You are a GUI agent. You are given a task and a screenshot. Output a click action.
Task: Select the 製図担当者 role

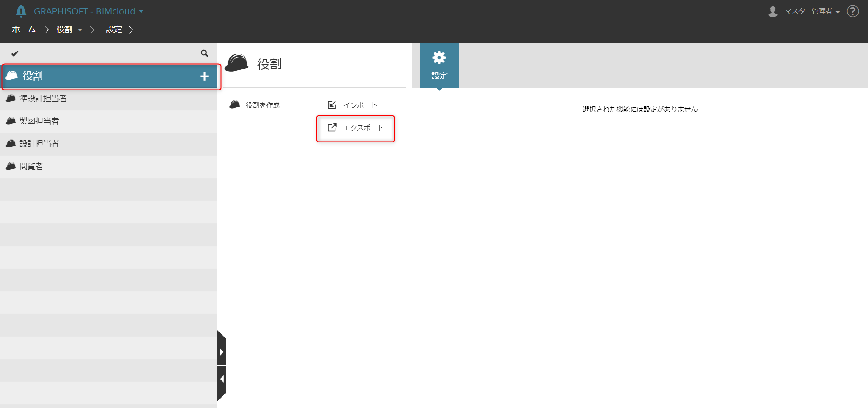(x=108, y=121)
